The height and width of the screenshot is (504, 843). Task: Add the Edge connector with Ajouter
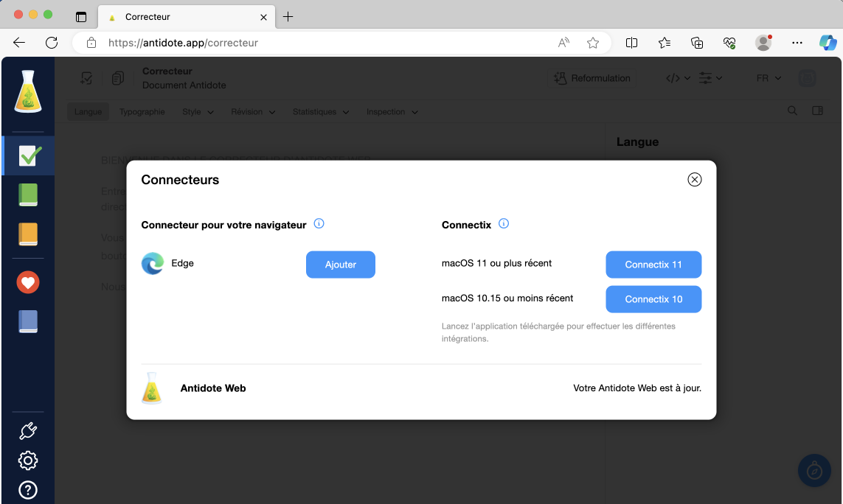(x=340, y=265)
